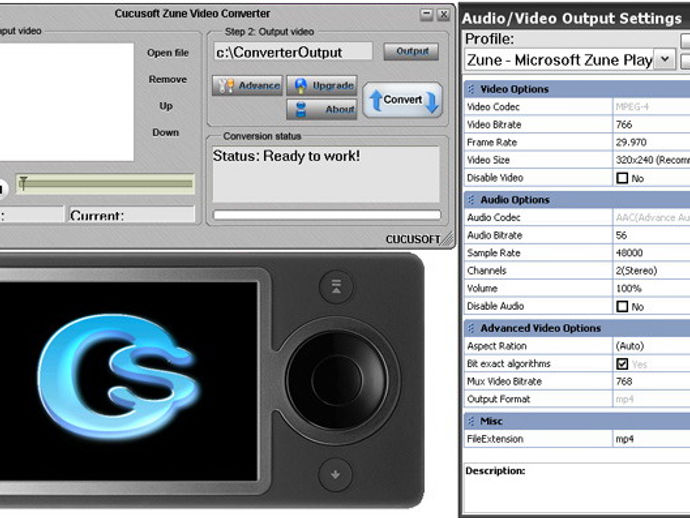Image resolution: width=690 pixels, height=518 pixels.
Task: Uncheck the Bit exact algorithms checkbox
Action: point(622,364)
